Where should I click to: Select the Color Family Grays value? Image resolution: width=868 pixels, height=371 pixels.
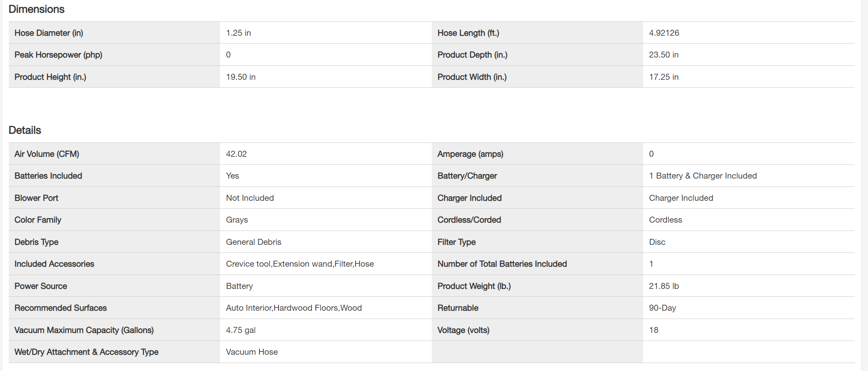[x=237, y=220]
